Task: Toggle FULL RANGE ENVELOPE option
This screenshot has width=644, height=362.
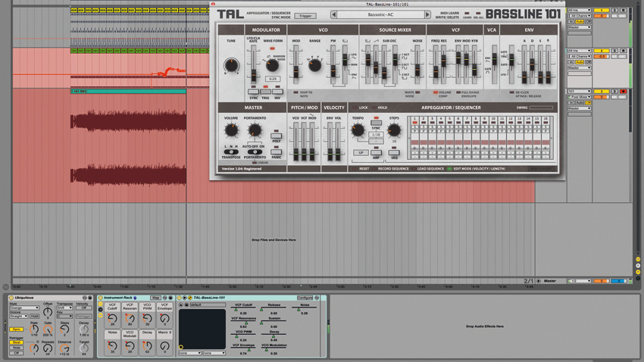Action: (x=458, y=92)
